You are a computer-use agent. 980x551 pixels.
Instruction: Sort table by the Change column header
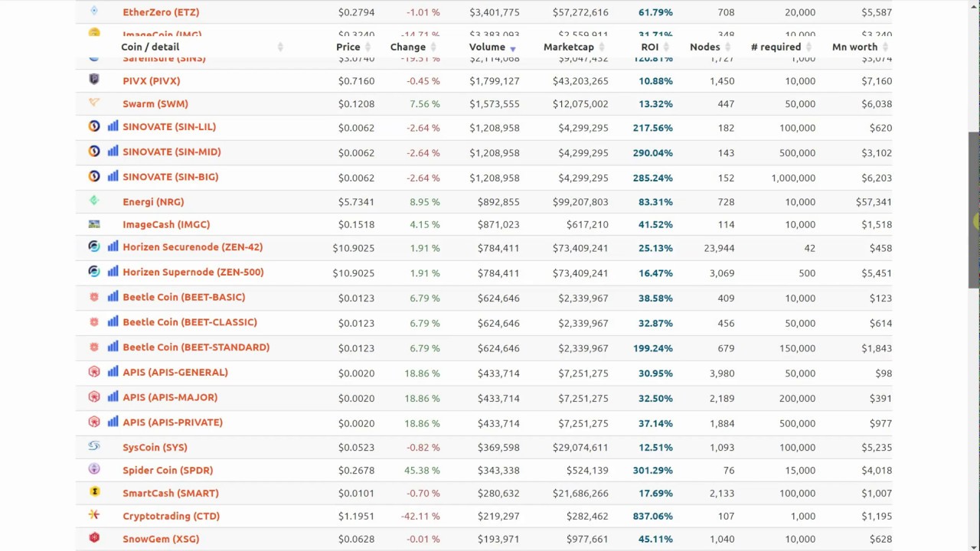click(407, 47)
